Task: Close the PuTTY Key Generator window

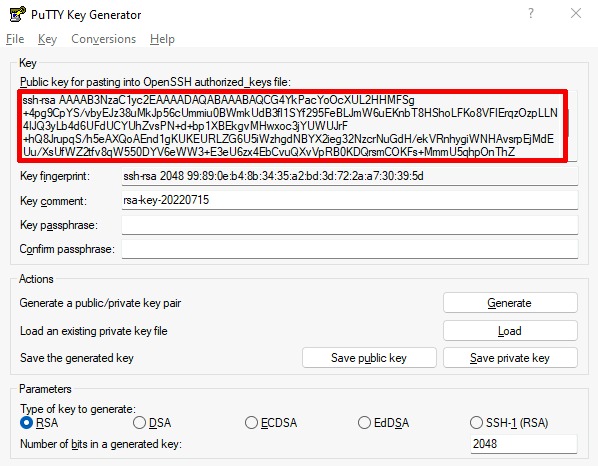Action: click(575, 14)
